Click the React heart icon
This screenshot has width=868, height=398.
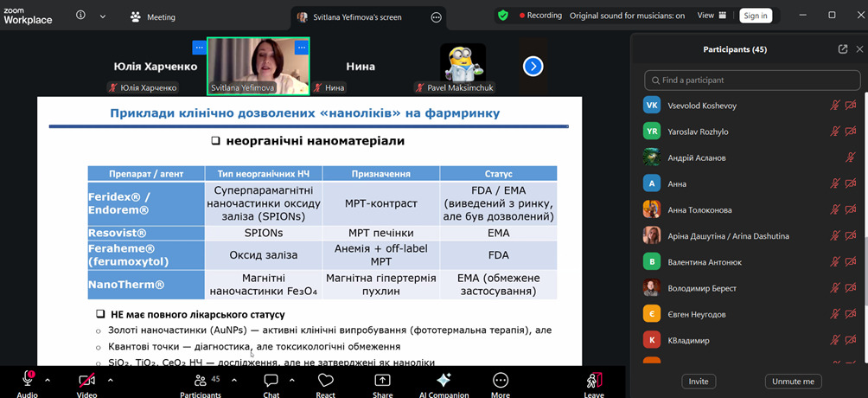point(326,381)
